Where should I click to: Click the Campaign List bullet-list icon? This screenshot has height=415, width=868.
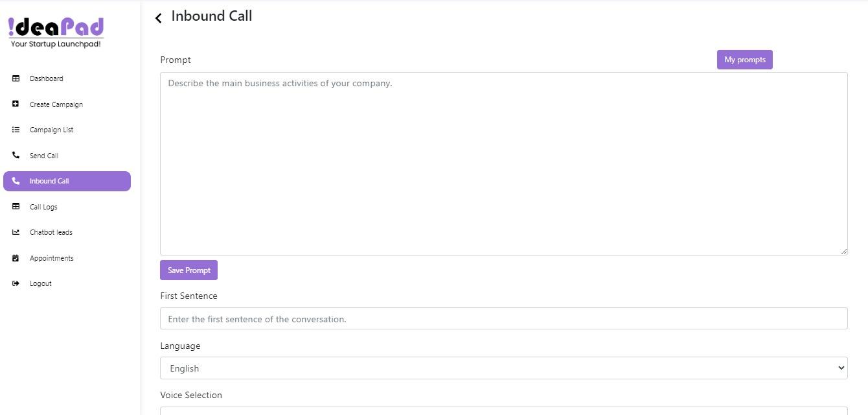pyautogui.click(x=16, y=130)
